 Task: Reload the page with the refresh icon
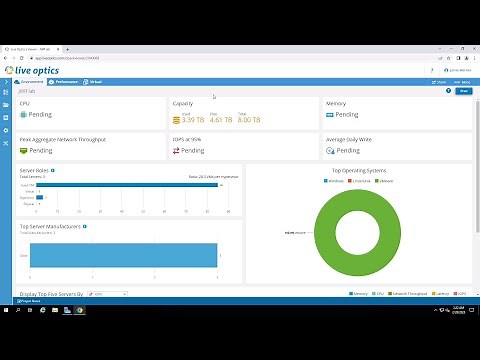[22, 58]
